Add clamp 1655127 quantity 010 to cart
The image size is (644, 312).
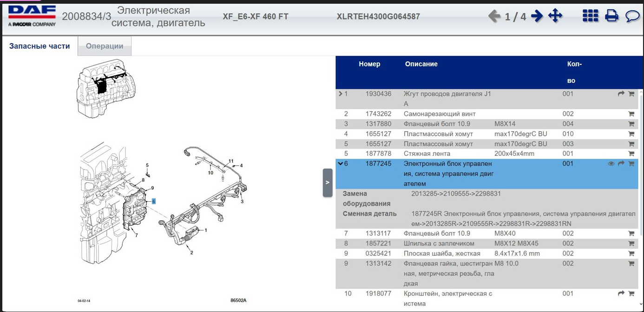pyautogui.click(x=631, y=134)
